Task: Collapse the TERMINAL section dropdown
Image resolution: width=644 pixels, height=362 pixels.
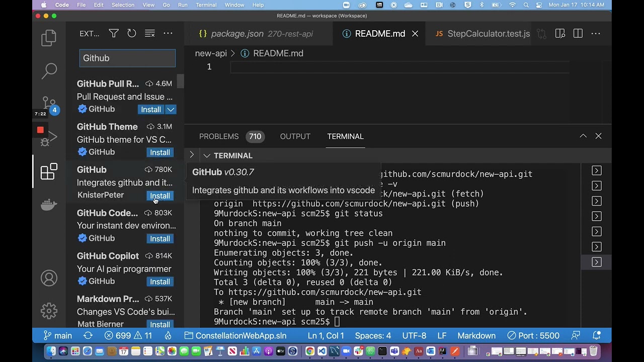Action: (207, 156)
